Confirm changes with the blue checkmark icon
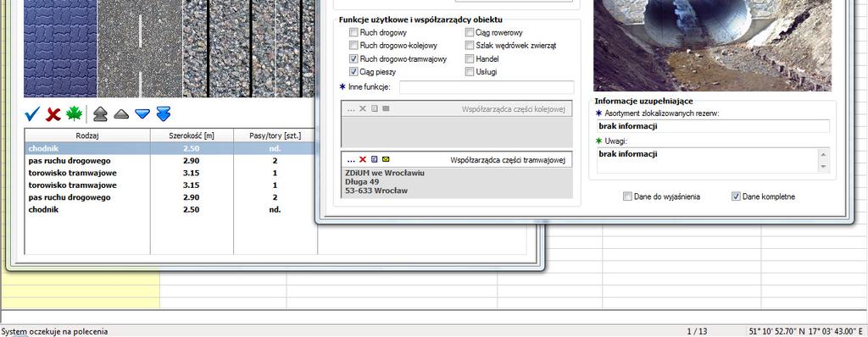The width and height of the screenshot is (868, 337). pos(33,114)
